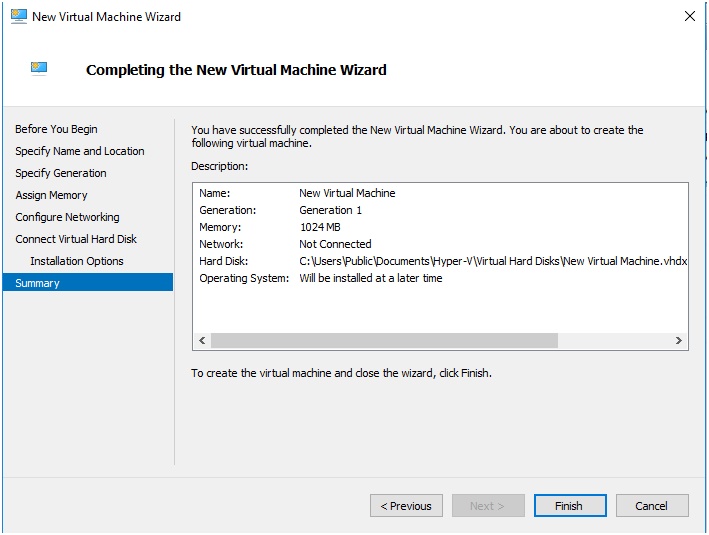Viewport: 709px width, 535px height.
Task: Click the greyed-out Next button
Action: 488,506
